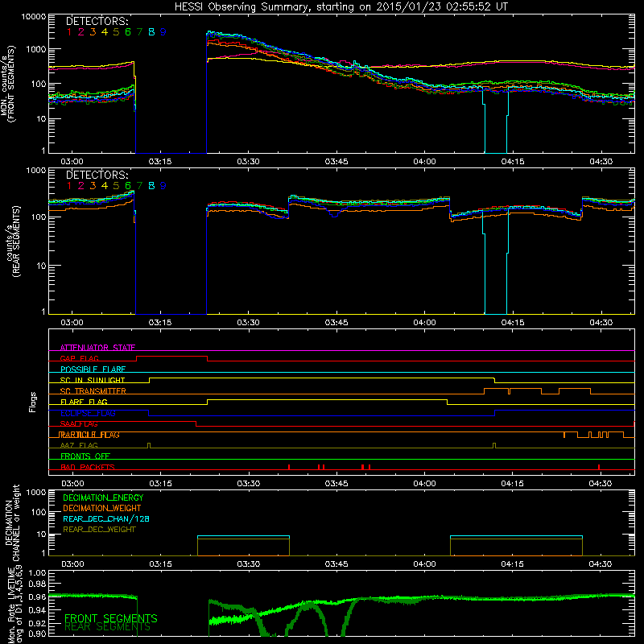The image size is (644, 644).
Task: Click 03:15 tick under rear segments panel
Action: (x=160, y=323)
